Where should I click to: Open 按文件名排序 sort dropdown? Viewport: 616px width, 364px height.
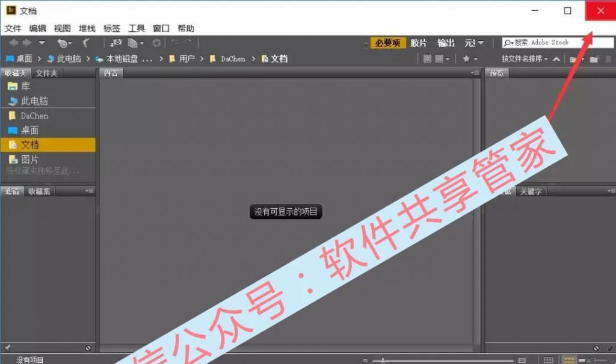tap(525, 58)
